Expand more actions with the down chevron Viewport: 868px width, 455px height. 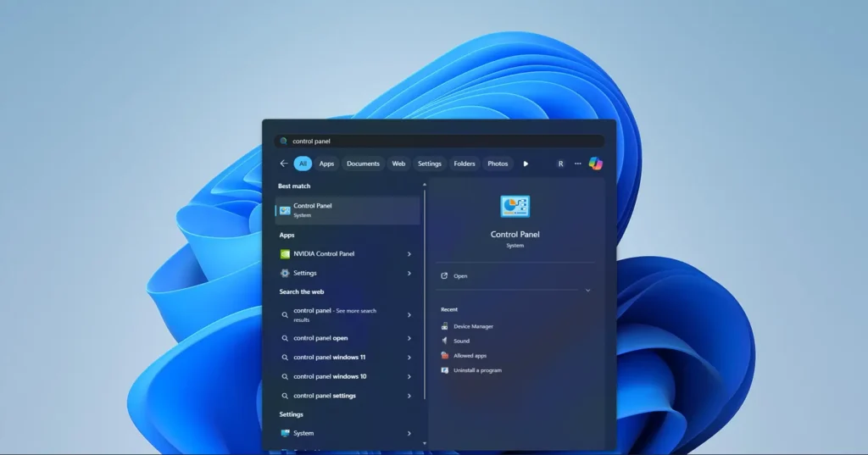pos(588,291)
